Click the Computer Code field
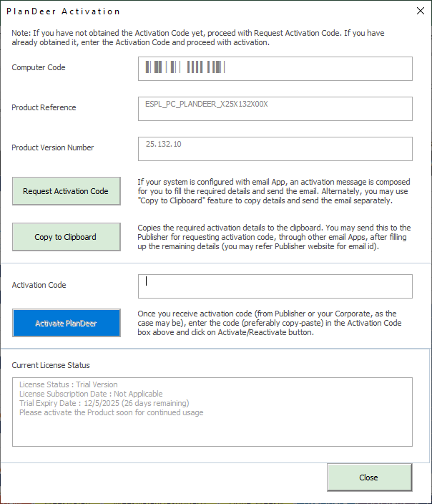The image size is (432, 504). click(275, 69)
